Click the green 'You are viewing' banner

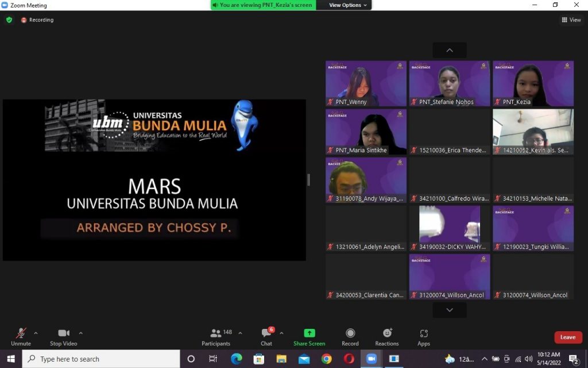[x=263, y=5]
